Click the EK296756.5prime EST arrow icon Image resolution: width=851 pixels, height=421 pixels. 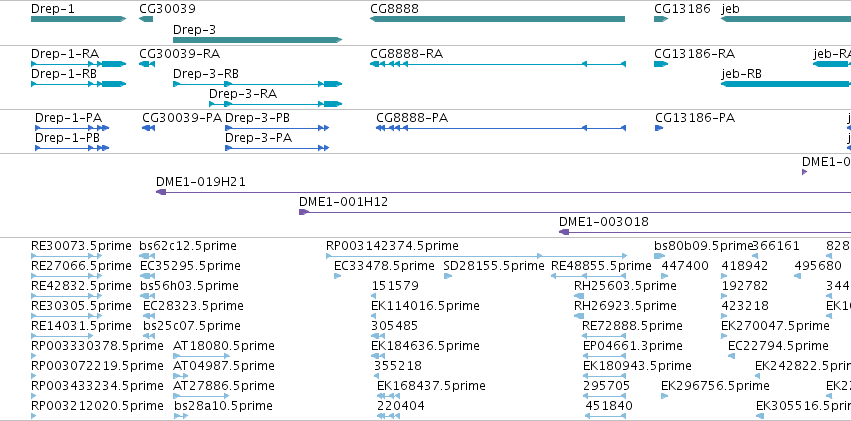pyautogui.click(x=665, y=396)
